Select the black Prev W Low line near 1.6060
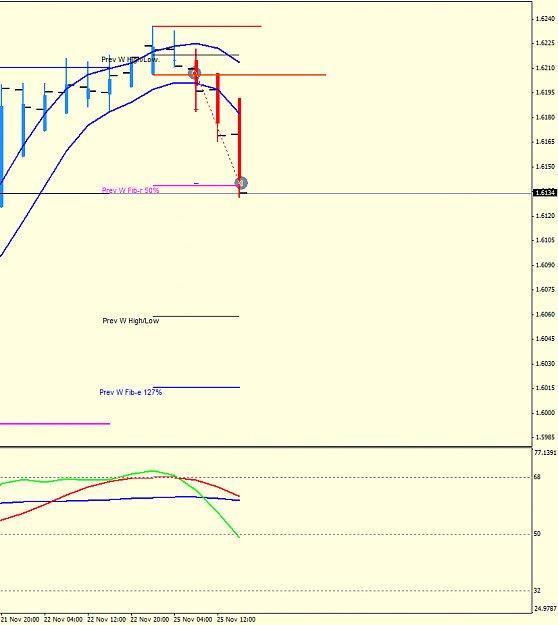Viewport: 558px width, 625px height. [x=196, y=316]
